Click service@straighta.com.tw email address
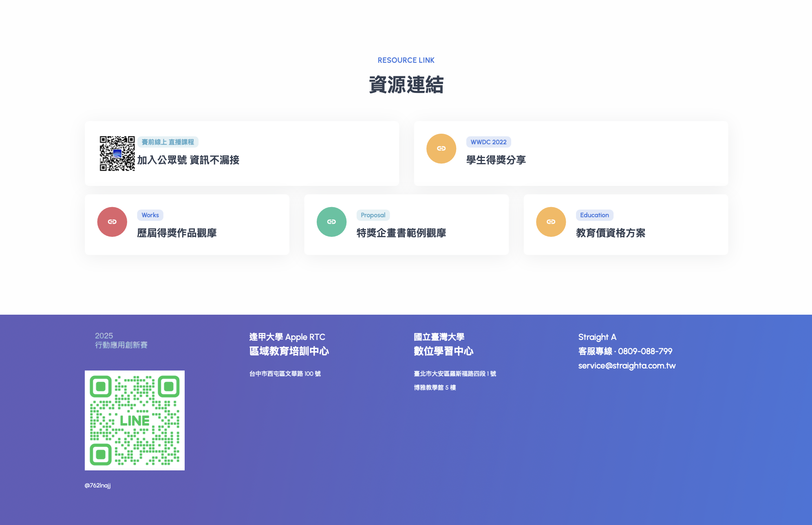Viewport: 812px width, 525px height. coord(627,366)
